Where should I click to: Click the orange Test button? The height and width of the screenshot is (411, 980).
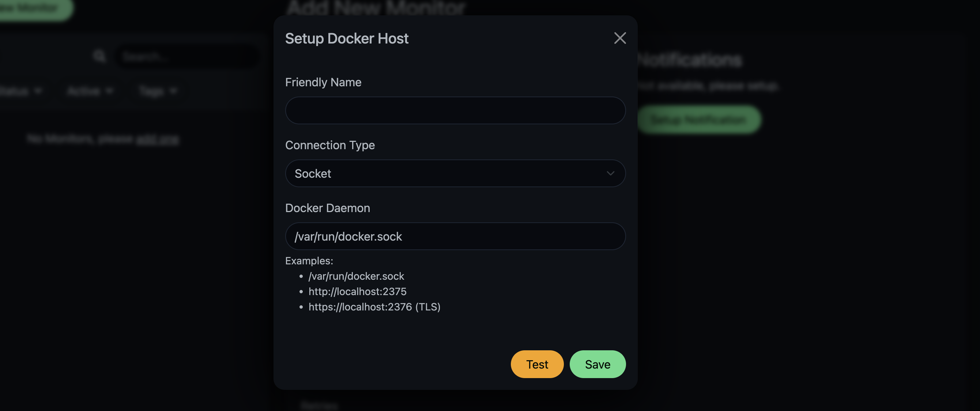coord(537,364)
